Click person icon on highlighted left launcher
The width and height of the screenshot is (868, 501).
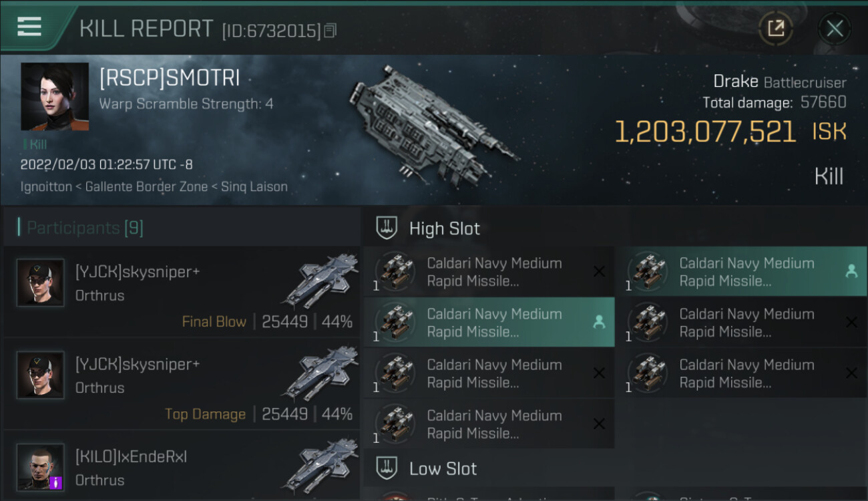(x=599, y=322)
